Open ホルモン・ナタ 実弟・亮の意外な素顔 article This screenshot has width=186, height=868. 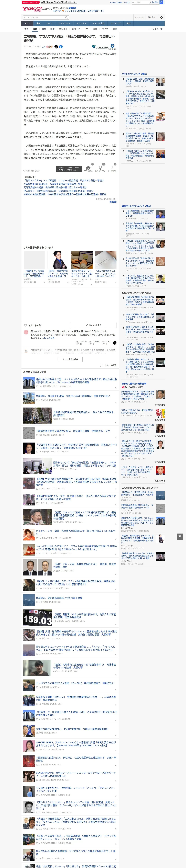pyautogui.click(x=76, y=533)
